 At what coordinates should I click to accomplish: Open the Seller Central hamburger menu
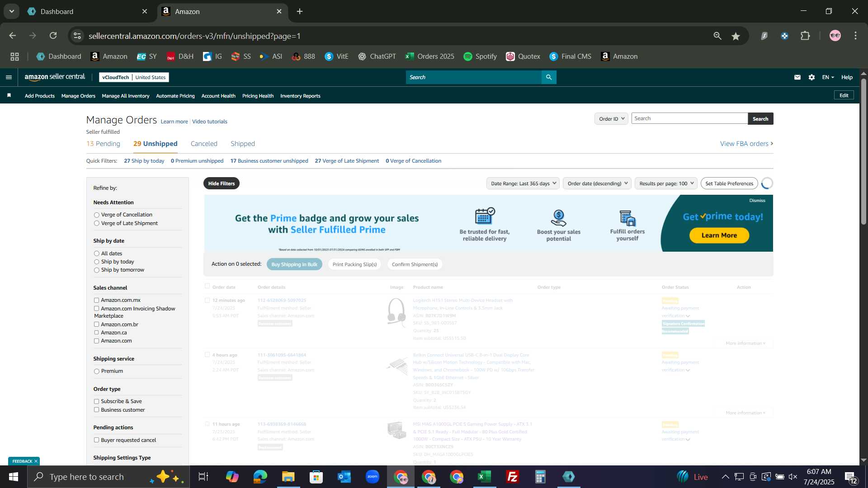click(9, 77)
